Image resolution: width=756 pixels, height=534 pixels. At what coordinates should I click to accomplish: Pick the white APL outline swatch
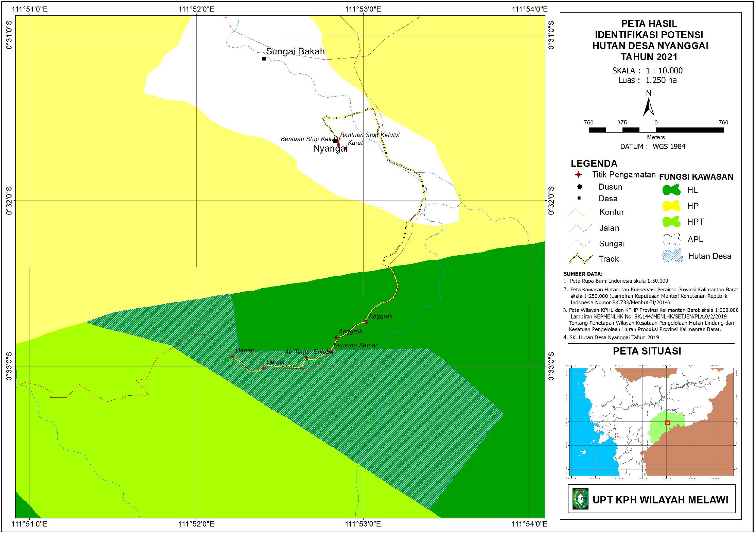[x=672, y=239]
